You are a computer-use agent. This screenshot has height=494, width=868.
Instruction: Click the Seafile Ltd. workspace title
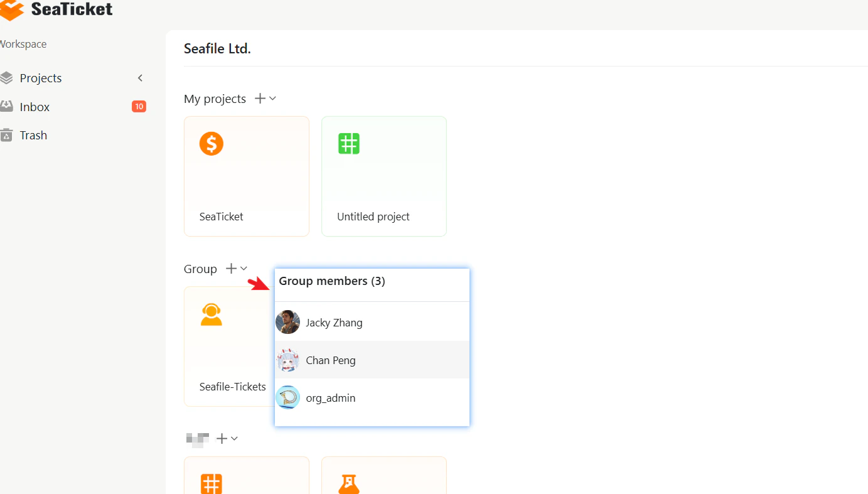(217, 48)
